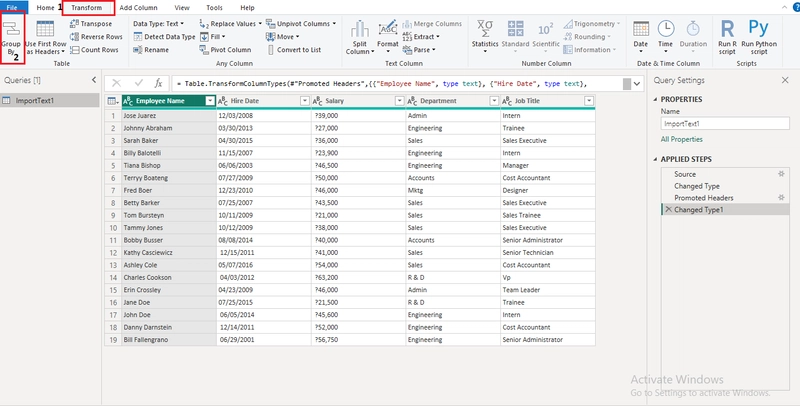The width and height of the screenshot is (800, 406).
Task: Switch to the Home tab
Action: click(45, 8)
